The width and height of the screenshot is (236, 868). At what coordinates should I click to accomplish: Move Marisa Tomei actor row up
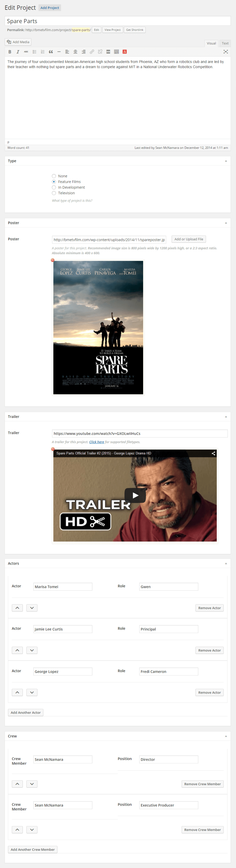(17, 608)
